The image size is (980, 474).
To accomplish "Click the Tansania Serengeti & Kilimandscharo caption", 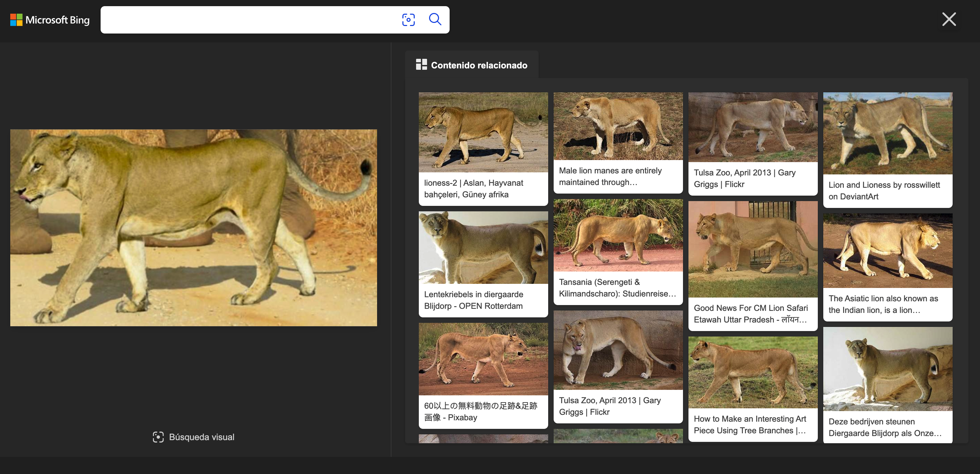I will 617,288.
